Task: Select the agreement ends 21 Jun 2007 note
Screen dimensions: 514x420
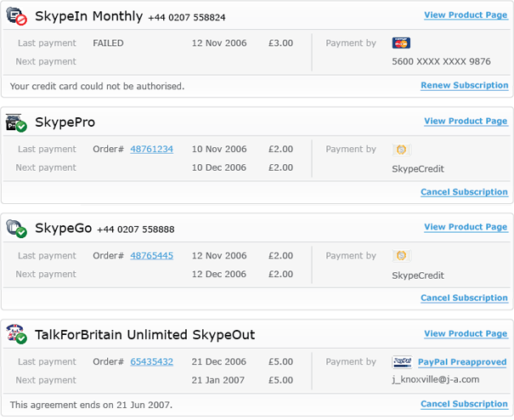Action: click(91, 405)
